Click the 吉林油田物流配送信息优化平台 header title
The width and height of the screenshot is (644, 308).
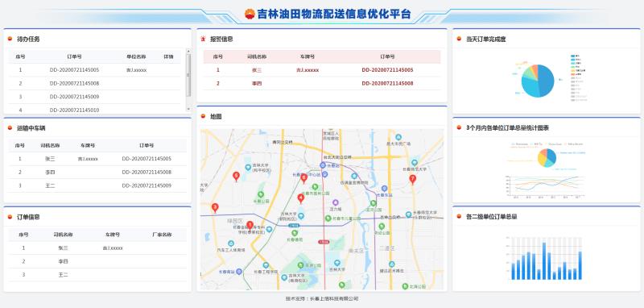pyautogui.click(x=333, y=15)
